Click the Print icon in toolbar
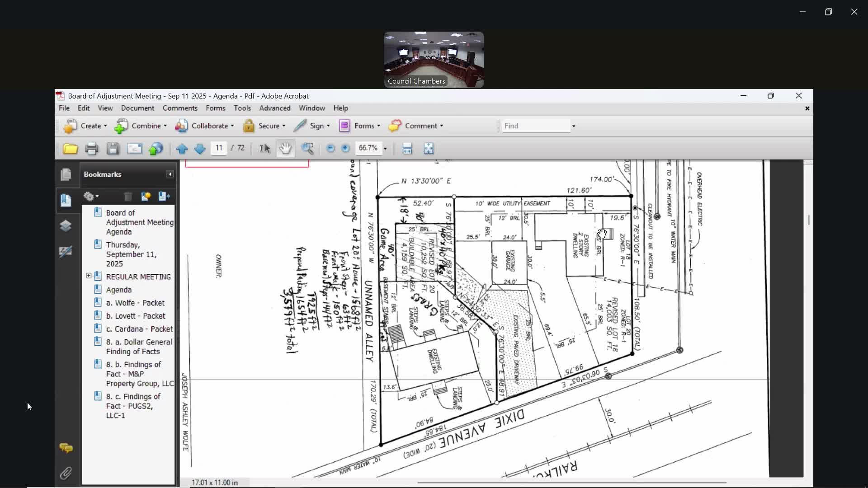The height and width of the screenshot is (488, 868). click(92, 149)
